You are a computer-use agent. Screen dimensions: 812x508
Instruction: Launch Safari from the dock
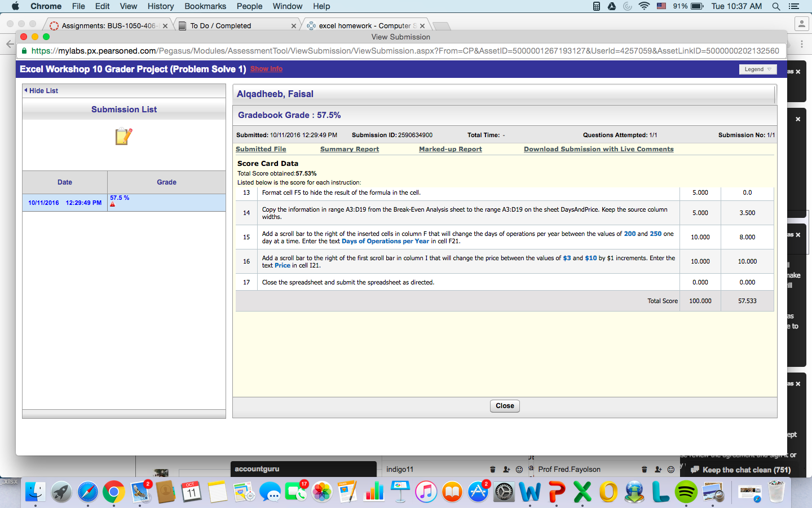pyautogui.click(x=87, y=492)
